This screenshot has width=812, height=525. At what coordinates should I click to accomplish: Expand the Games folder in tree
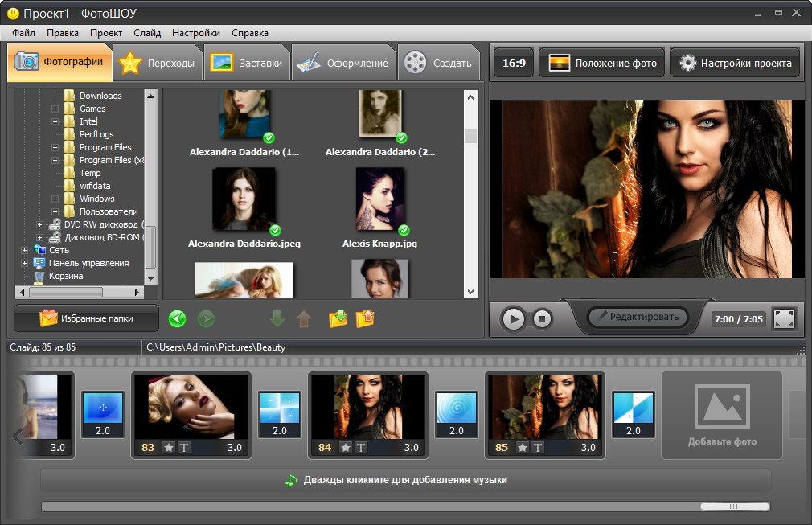click(55, 109)
